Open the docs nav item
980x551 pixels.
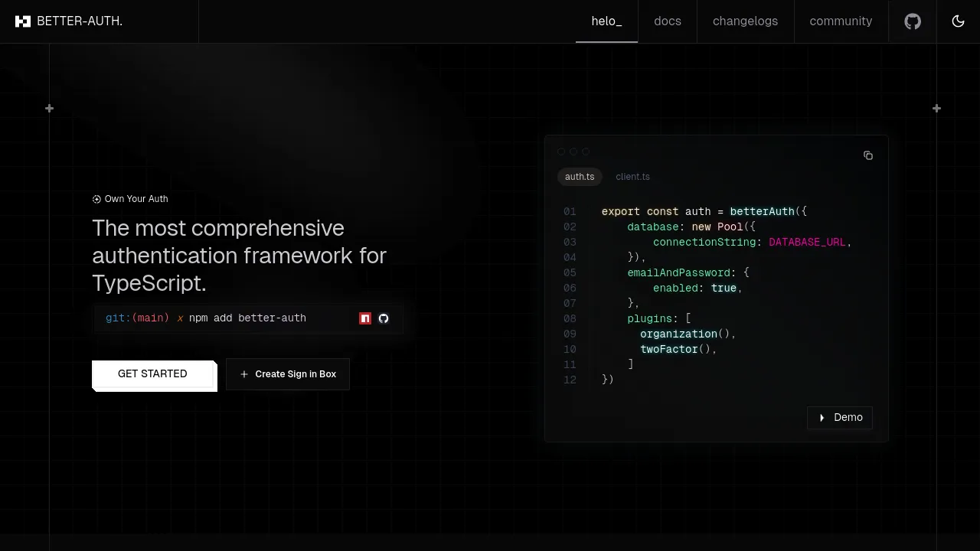[x=668, y=21]
